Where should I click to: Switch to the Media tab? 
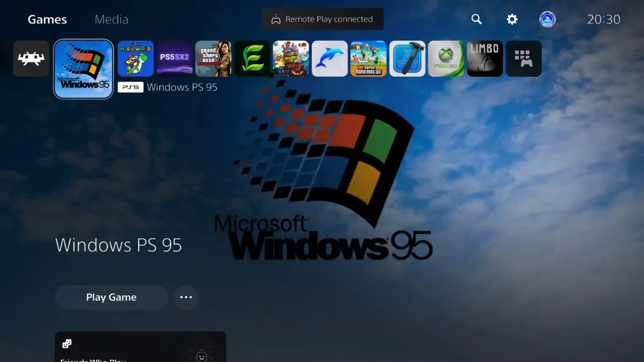111,19
